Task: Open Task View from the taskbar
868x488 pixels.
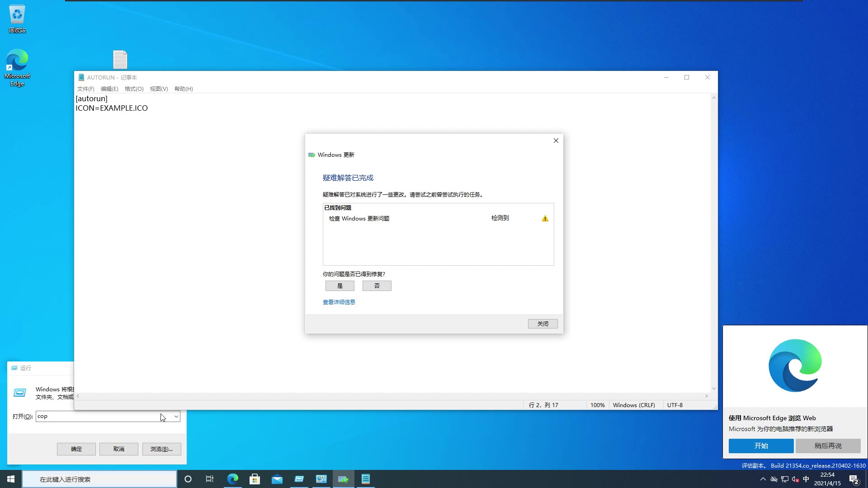Action: pos(210,479)
